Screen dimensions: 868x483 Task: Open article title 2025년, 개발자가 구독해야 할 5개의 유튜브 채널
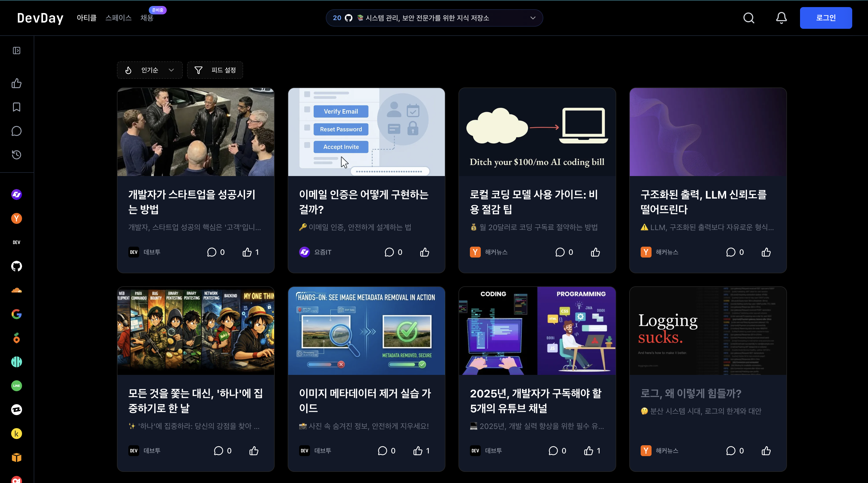click(x=536, y=400)
